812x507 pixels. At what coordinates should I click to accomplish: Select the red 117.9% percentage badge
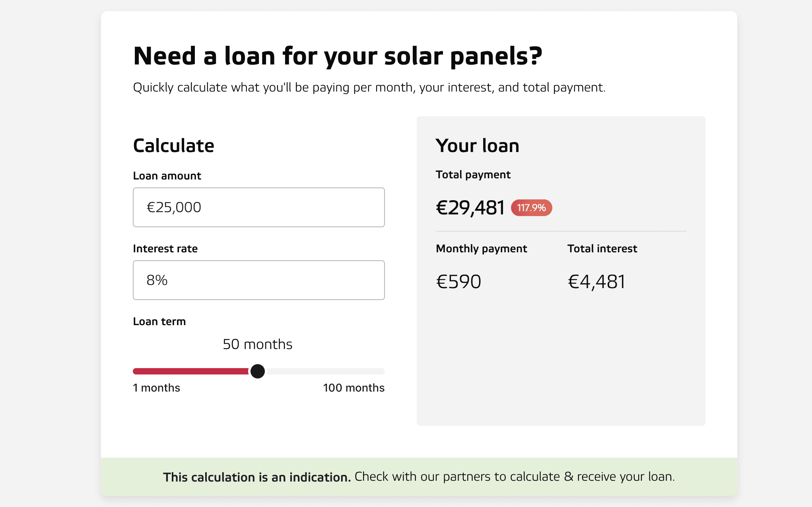pyautogui.click(x=532, y=208)
